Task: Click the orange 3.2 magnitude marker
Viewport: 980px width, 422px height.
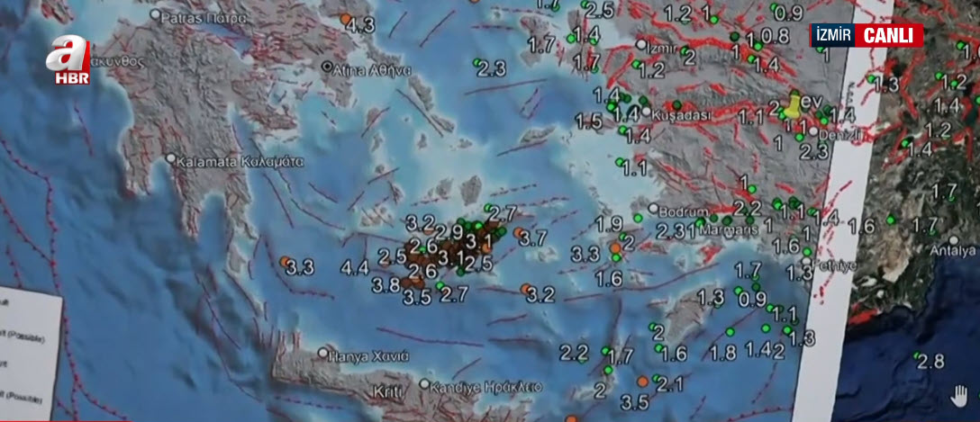Action: pos(527,289)
